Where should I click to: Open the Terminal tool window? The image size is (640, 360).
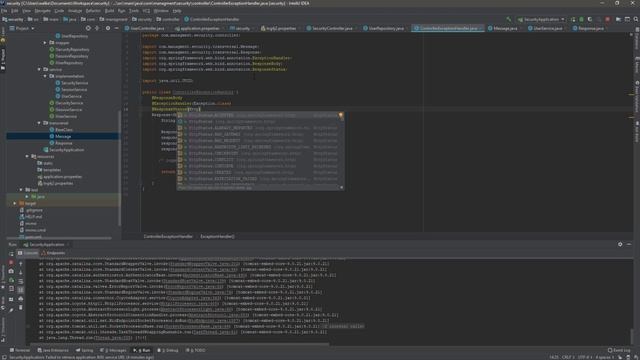pyautogui.click(x=20, y=350)
